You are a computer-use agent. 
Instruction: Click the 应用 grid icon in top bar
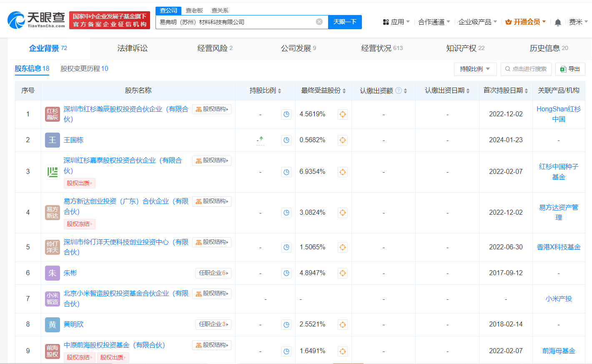point(385,22)
